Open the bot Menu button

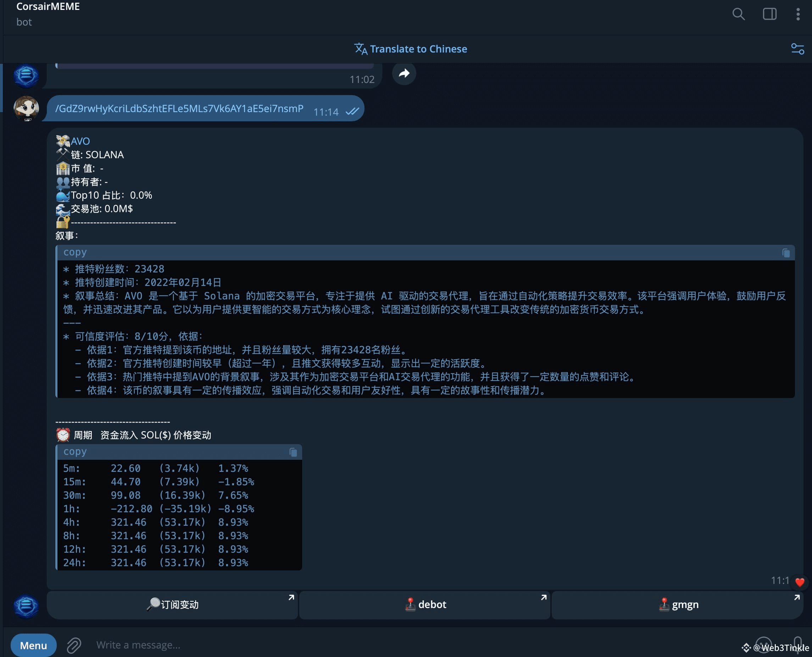[x=33, y=645]
